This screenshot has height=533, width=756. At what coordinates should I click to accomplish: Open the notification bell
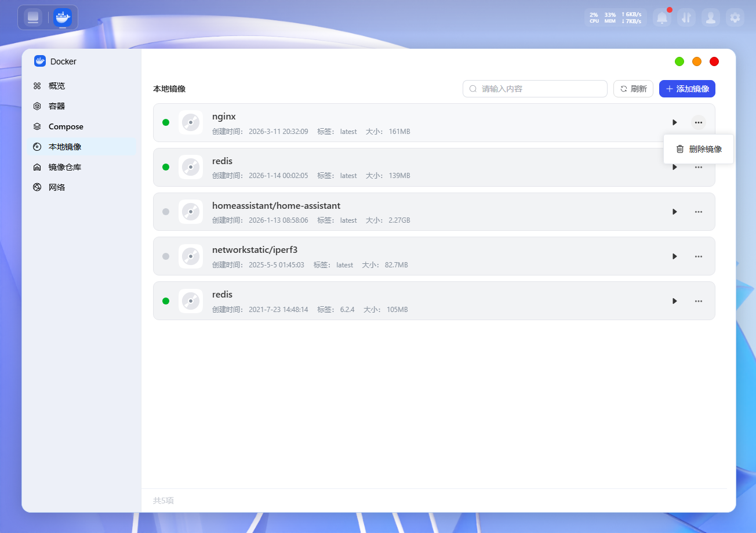click(662, 17)
